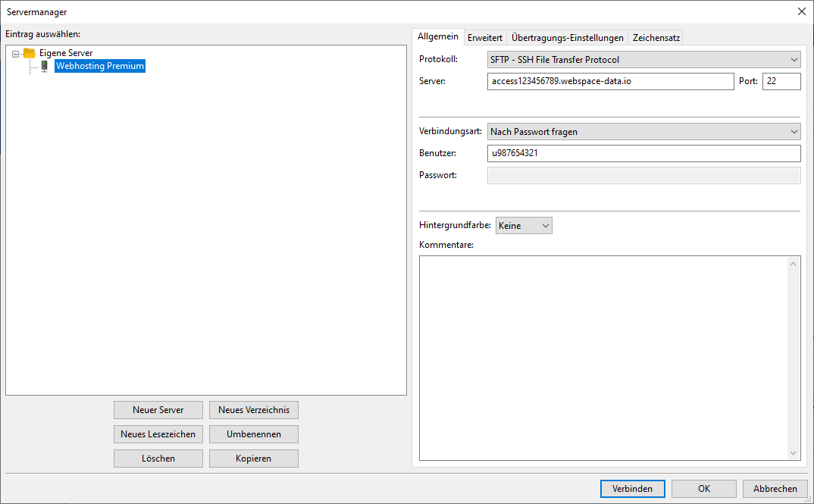Select the Eigene Server folder label

(66, 53)
